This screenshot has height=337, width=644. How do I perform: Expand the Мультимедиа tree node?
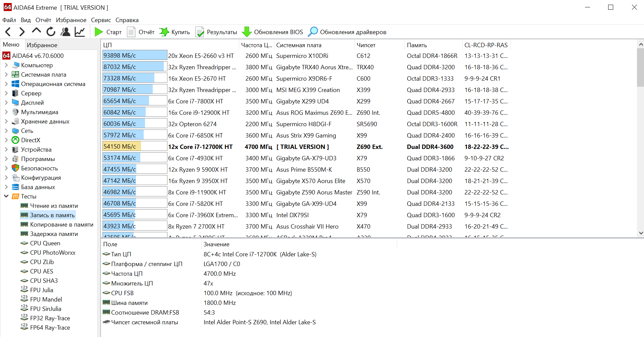[6, 112]
